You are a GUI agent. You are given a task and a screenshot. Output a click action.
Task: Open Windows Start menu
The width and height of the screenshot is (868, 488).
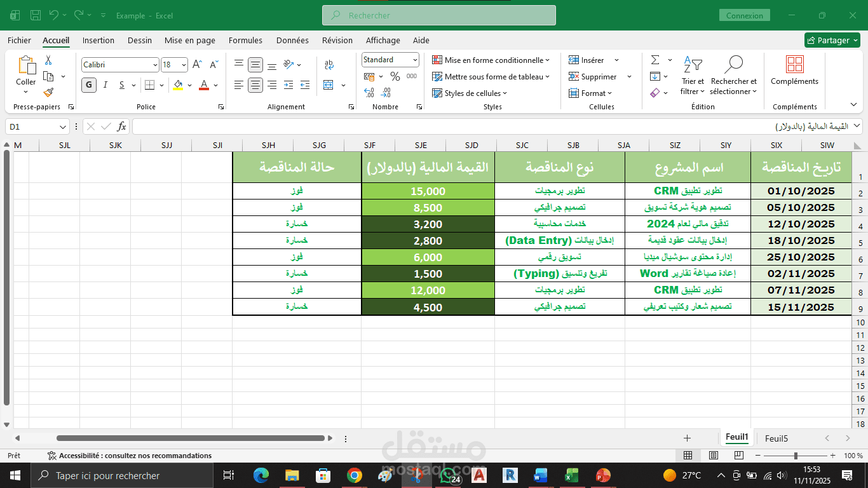tap(15, 475)
